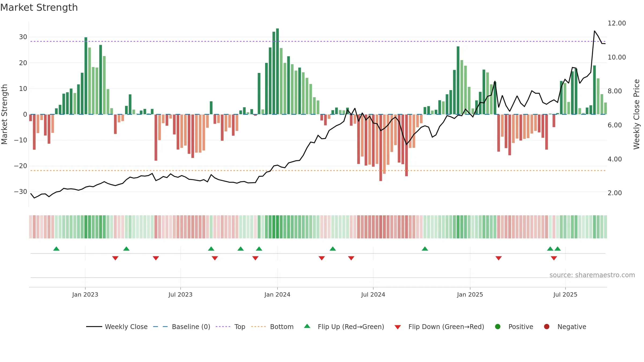
Task: Click the 10.00 price axis value
Action: (x=617, y=57)
